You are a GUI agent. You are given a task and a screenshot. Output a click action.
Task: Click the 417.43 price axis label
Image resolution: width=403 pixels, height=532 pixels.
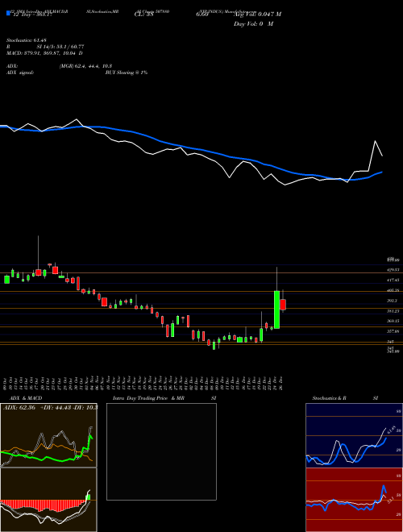[x=393, y=281]
